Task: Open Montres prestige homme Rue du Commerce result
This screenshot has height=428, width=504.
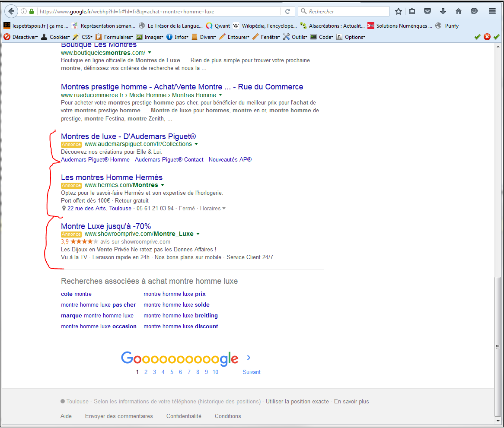Action: point(182,87)
